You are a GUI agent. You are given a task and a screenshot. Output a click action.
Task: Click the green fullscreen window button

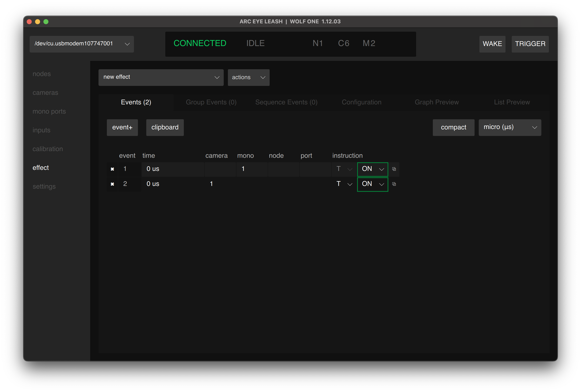46,22
